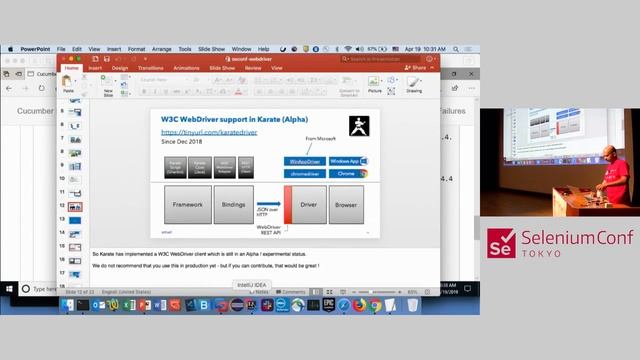Expand the Paste options arrow
This screenshot has width=640, height=360.
pos(75,81)
